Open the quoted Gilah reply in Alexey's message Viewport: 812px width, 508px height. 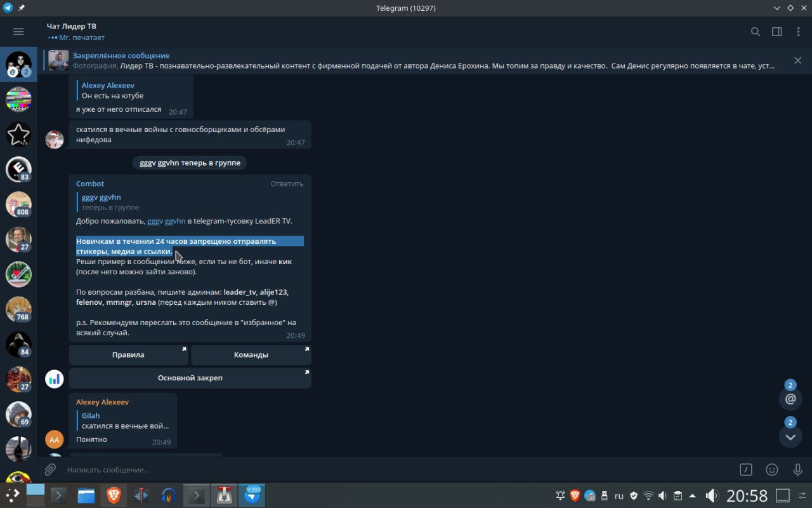124,420
